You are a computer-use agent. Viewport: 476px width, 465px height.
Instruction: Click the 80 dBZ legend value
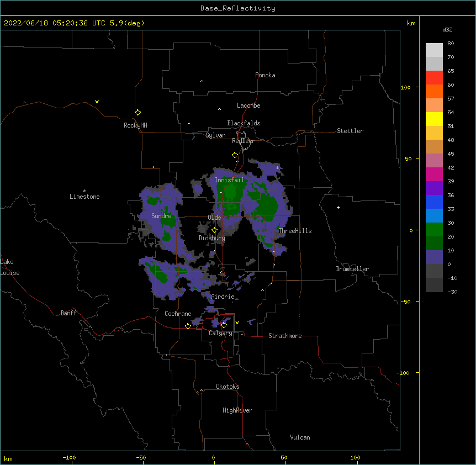point(451,44)
